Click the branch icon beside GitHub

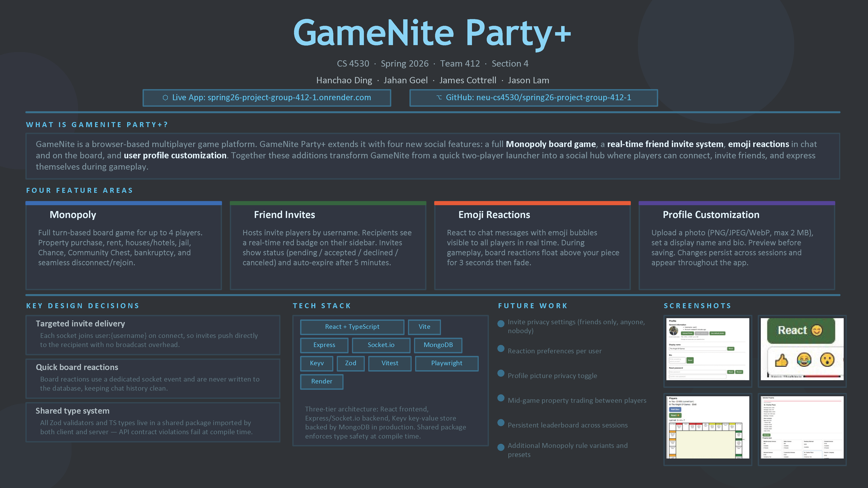coord(439,98)
